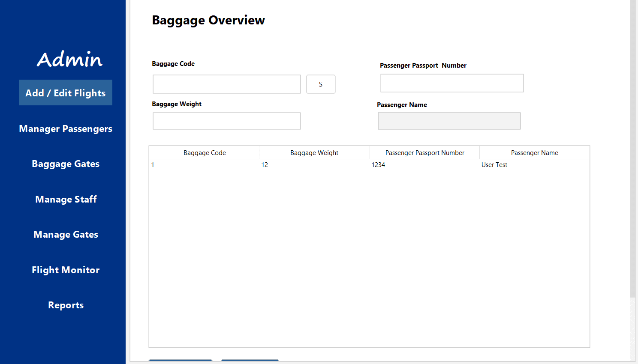Click the Baggage Code column header

pyautogui.click(x=205, y=152)
